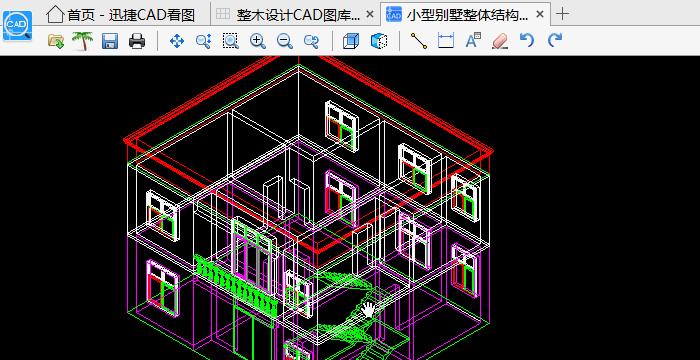Redo the last undone action

(x=554, y=41)
